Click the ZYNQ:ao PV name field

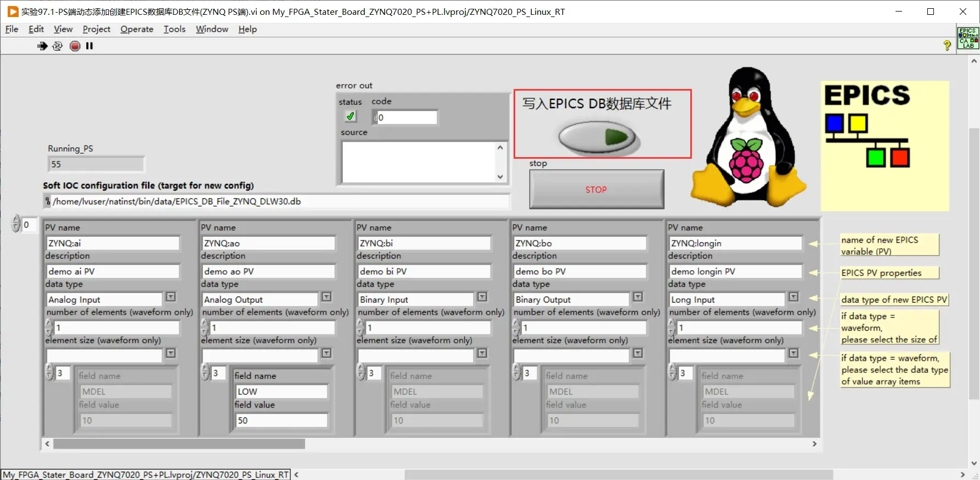(269, 243)
